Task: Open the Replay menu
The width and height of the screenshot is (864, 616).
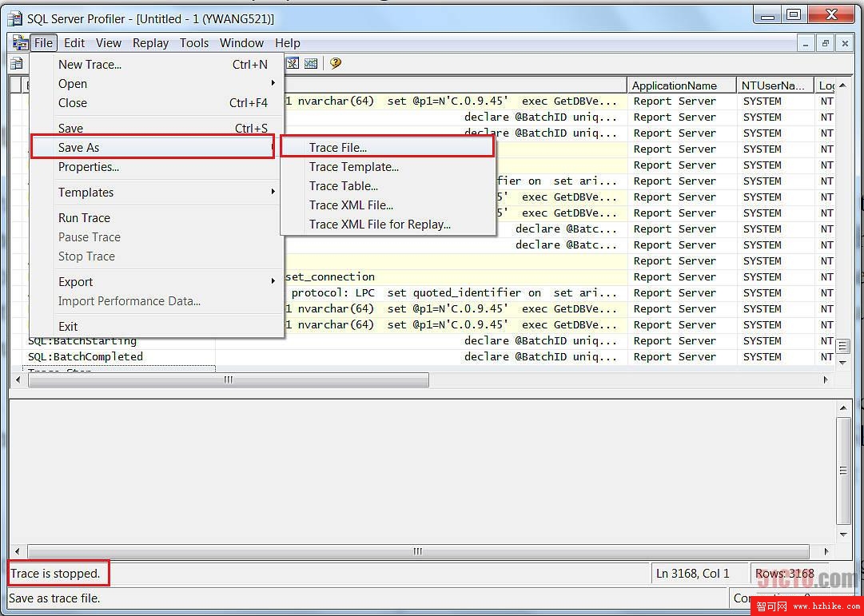Action: 150,43
